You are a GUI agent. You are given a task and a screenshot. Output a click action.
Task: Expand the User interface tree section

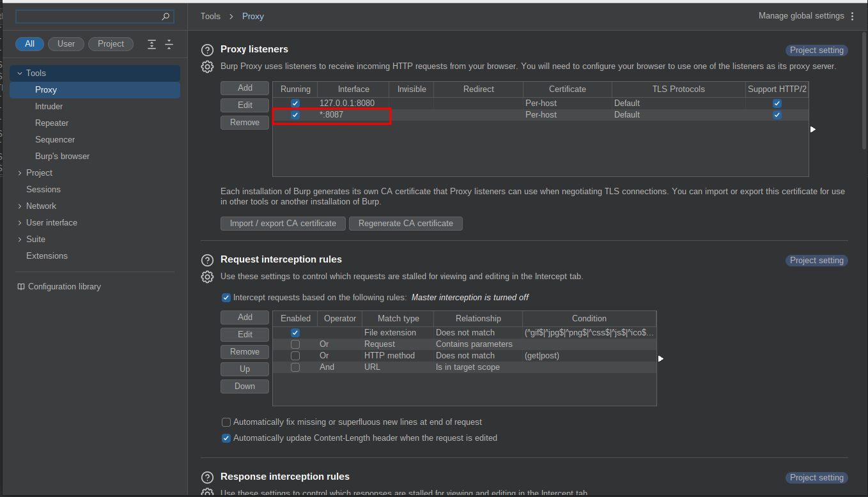coord(20,223)
